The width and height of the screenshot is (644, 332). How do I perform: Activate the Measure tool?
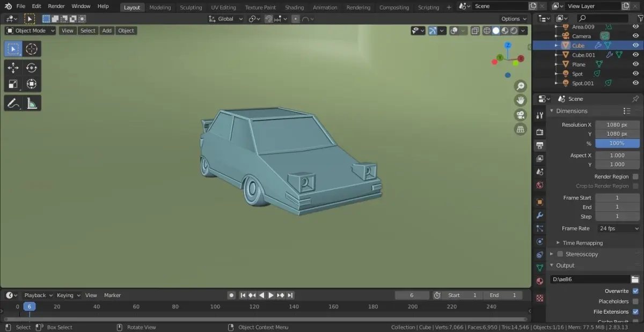click(x=32, y=103)
